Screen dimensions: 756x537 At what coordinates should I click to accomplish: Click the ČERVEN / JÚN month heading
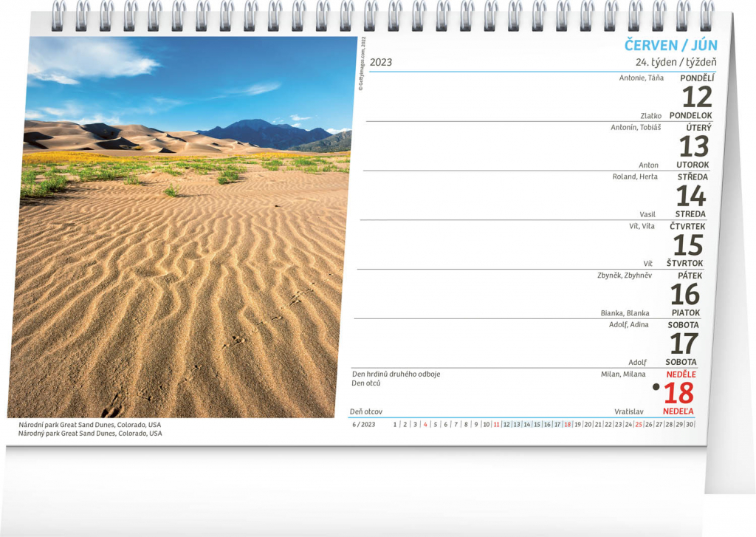click(670, 45)
